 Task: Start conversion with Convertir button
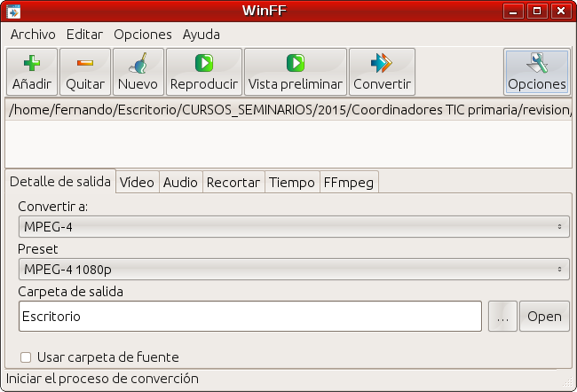tap(382, 72)
